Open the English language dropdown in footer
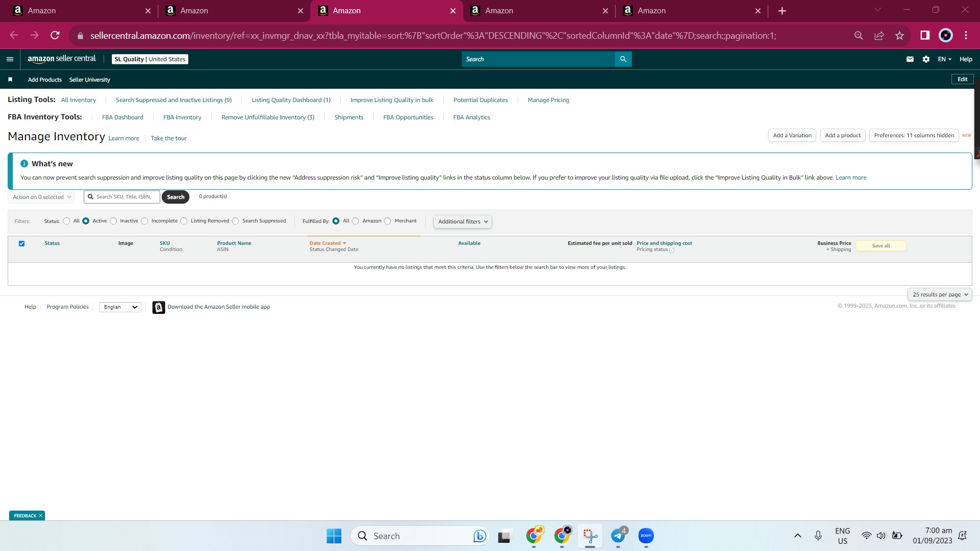 pos(120,307)
